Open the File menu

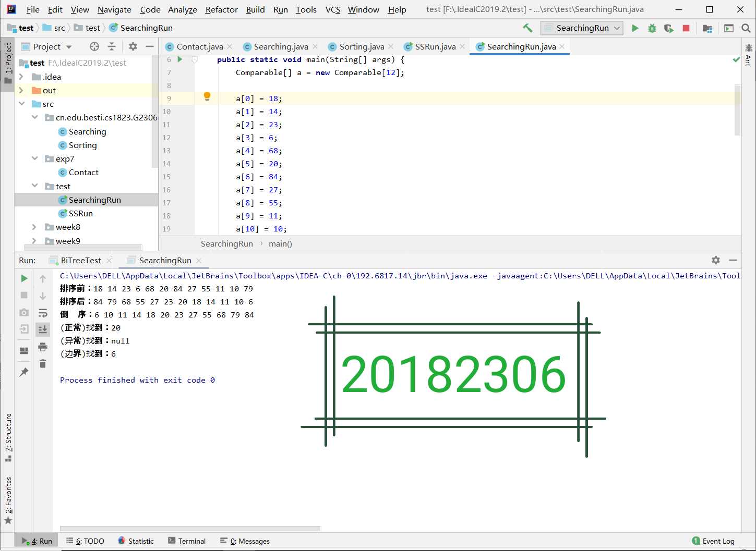pyautogui.click(x=33, y=9)
